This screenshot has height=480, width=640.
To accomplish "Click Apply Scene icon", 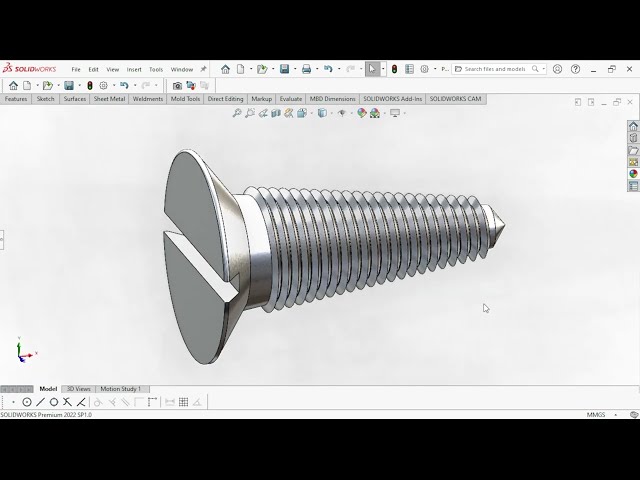I will pyautogui.click(x=375, y=113).
